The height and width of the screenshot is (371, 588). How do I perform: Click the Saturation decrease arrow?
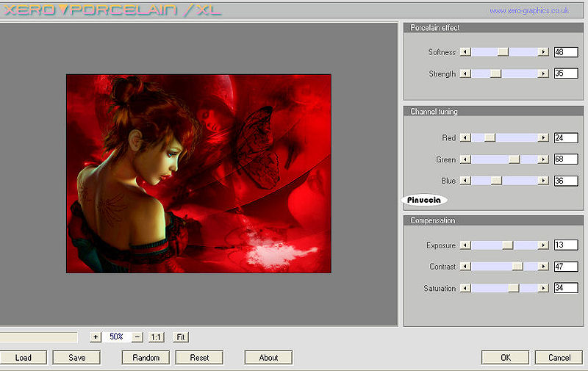coord(465,288)
